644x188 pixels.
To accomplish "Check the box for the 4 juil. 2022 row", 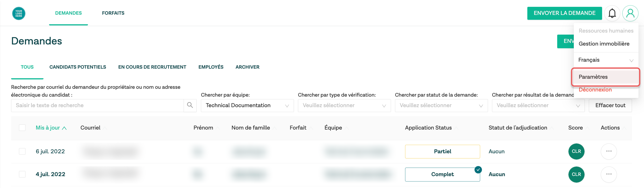I will coord(22,174).
